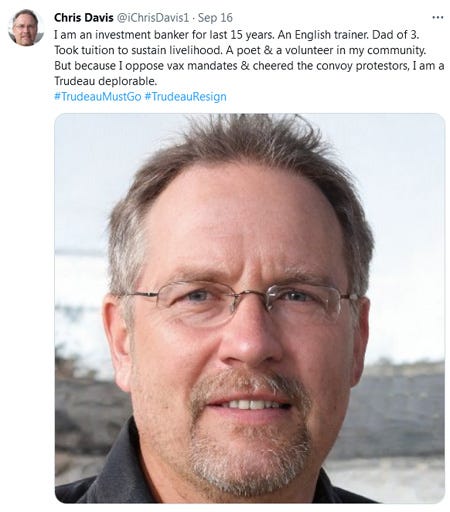Screen dimensions: 450x512
Task: Open Chris Davis's profile avatar
Action: point(26,28)
